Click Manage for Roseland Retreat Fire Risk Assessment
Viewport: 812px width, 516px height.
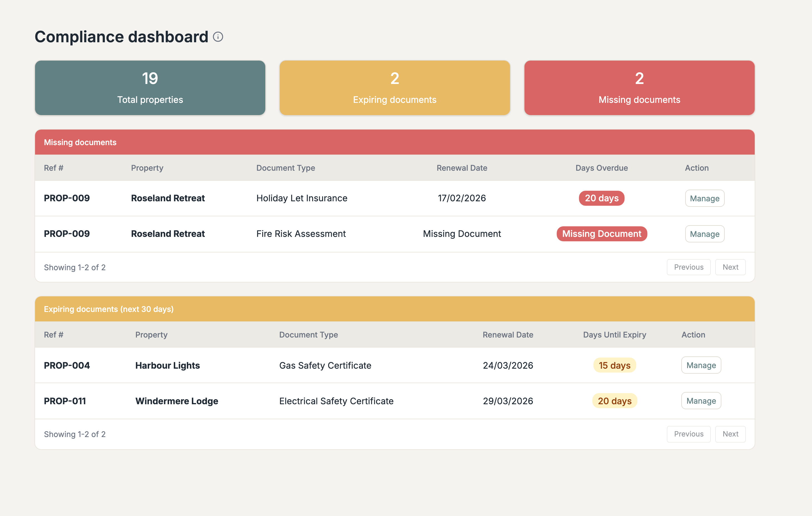pos(704,234)
